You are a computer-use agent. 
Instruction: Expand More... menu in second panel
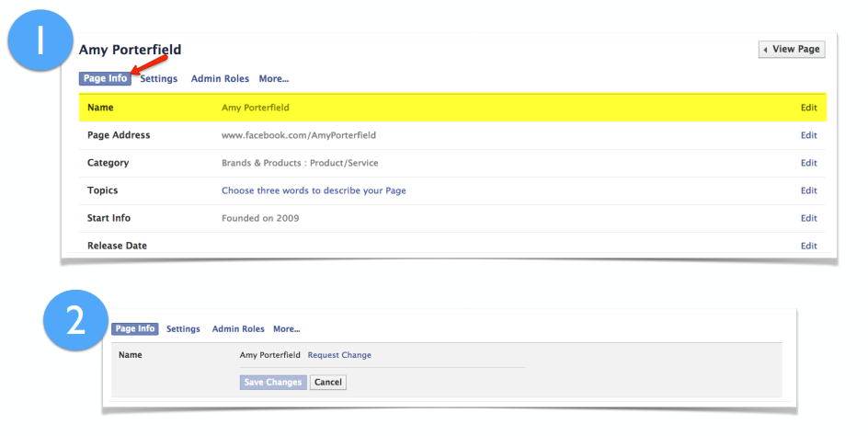click(x=287, y=329)
